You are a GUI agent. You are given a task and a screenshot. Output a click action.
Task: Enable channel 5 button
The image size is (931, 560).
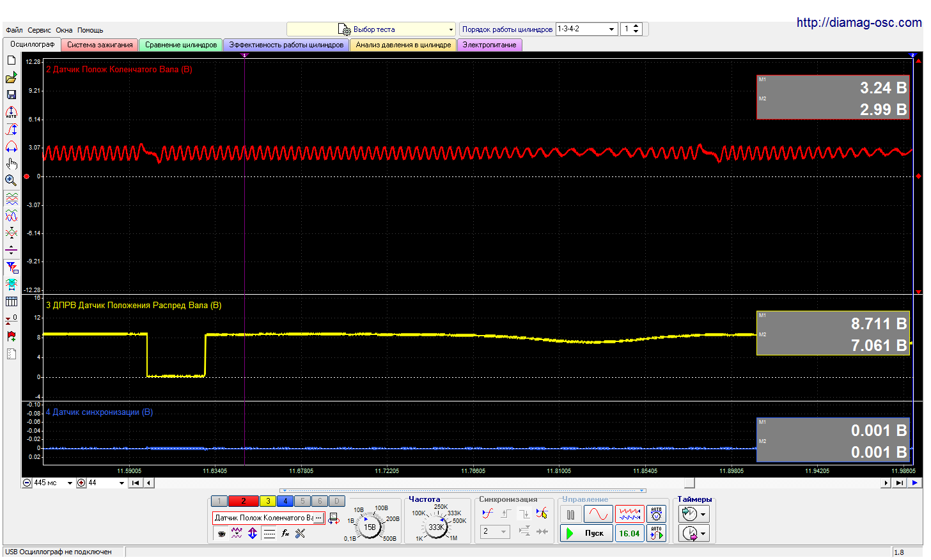coord(302,501)
